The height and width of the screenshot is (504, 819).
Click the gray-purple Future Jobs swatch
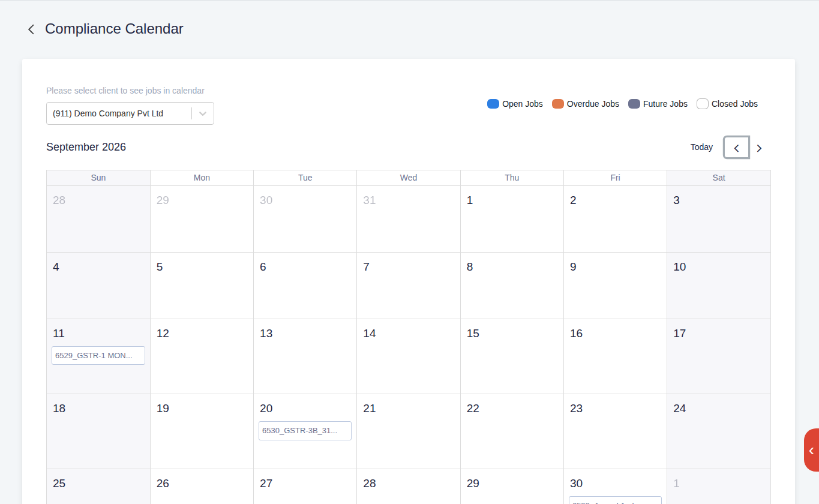pos(634,104)
